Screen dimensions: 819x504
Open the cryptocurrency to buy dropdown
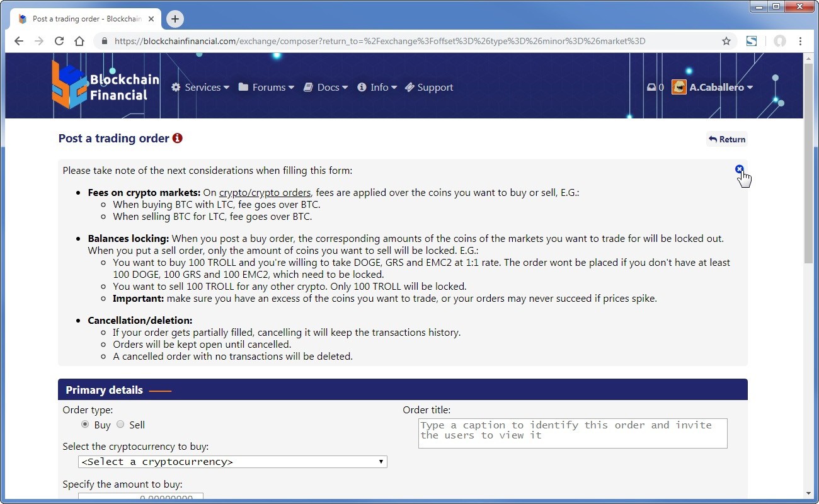pos(232,462)
